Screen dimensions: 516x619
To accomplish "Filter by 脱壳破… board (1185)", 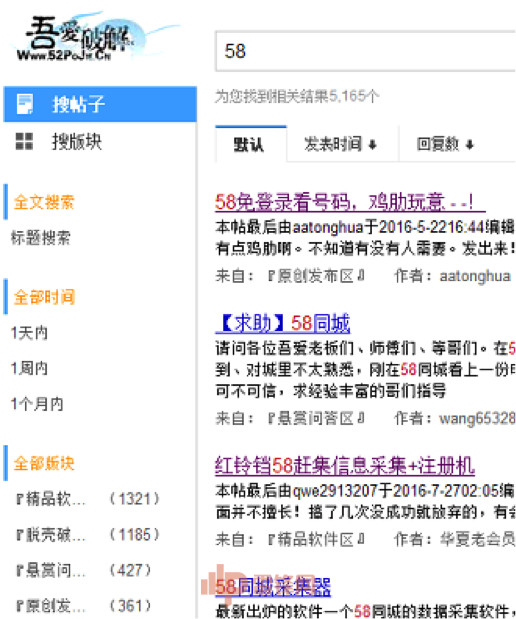I will 88,535.
